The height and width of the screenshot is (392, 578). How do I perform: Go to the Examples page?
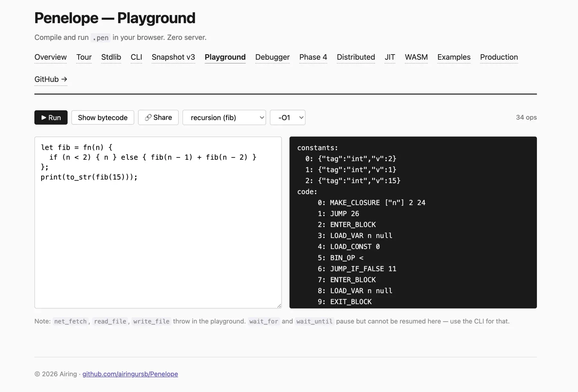tap(454, 57)
